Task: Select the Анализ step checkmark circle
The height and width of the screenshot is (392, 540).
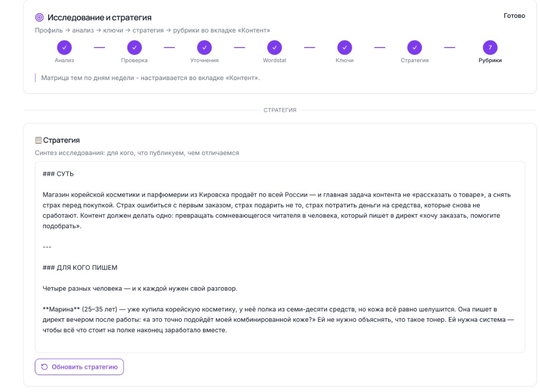Action: tap(64, 47)
